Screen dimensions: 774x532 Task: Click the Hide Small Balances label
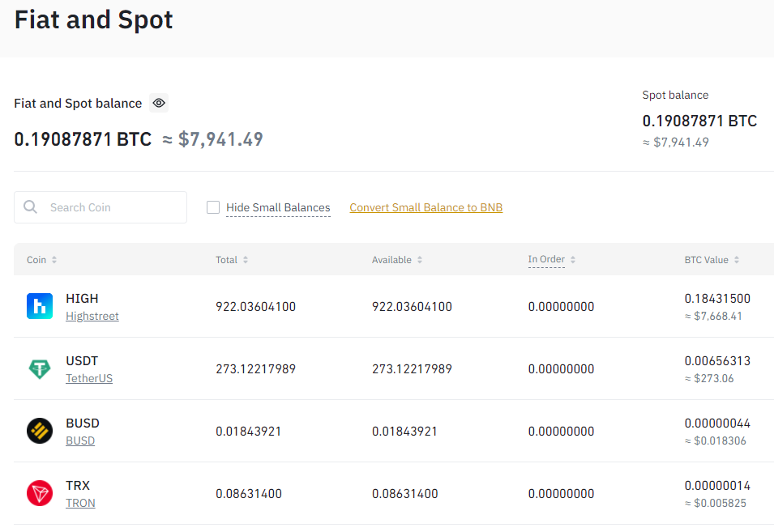tap(278, 207)
